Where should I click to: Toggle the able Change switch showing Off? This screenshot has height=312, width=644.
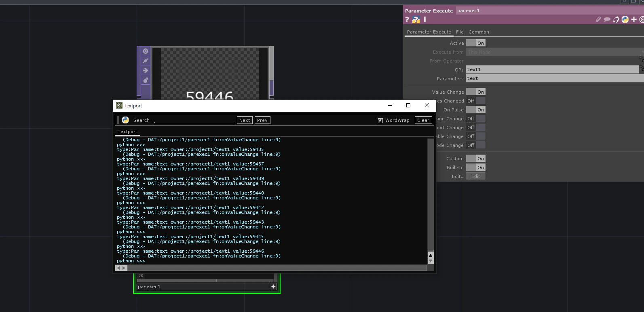(x=476, y=136)
